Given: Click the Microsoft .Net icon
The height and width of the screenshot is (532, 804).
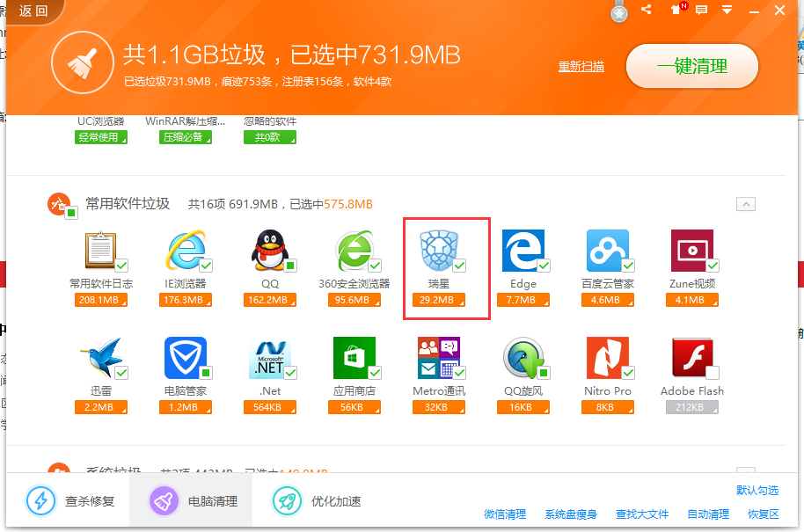Looking at the screenshot, I should (270, 357).
